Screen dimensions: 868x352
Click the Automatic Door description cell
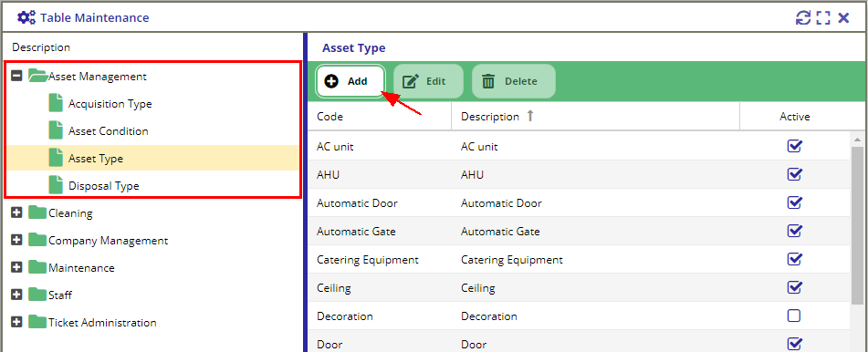tap(596, 202)
